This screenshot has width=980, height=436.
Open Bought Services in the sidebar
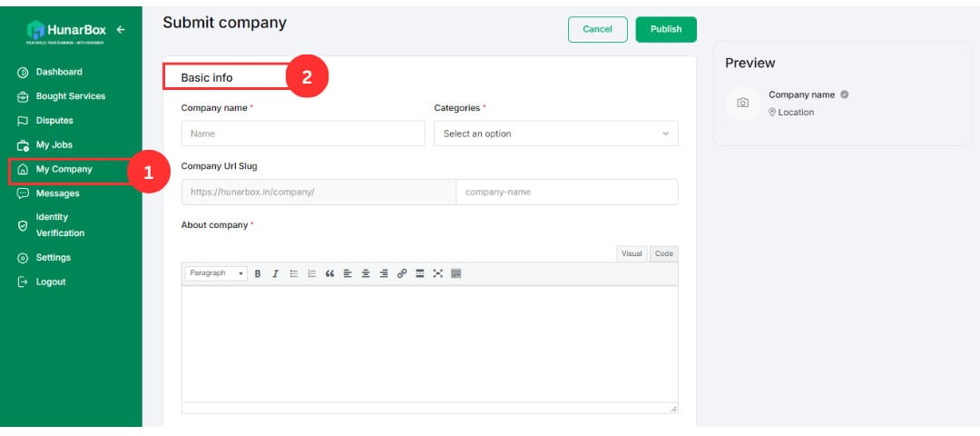coord(71,96)
